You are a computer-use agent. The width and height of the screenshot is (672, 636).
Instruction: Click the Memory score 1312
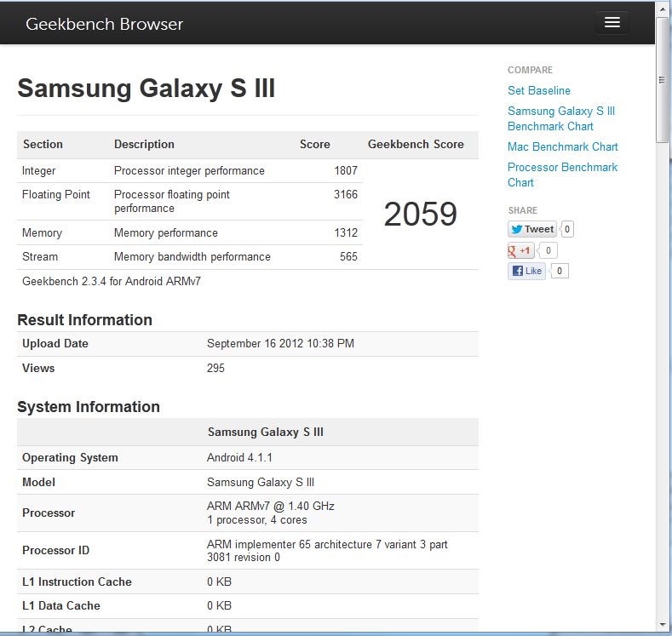(346, 232)
